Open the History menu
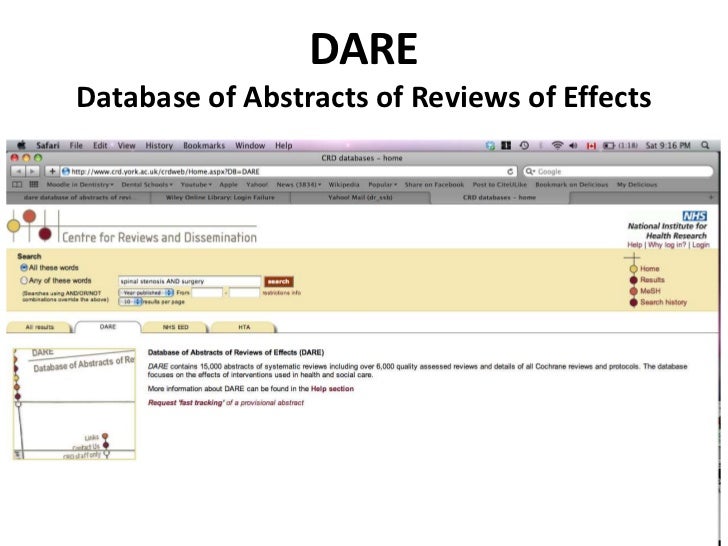 [x=159, y=145]
